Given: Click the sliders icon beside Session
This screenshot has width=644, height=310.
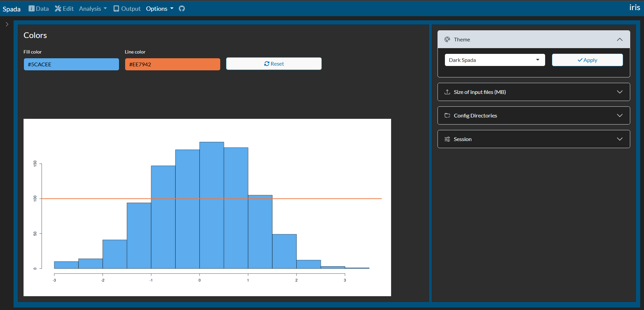Looking at the screenshot, I should (447, 139).
